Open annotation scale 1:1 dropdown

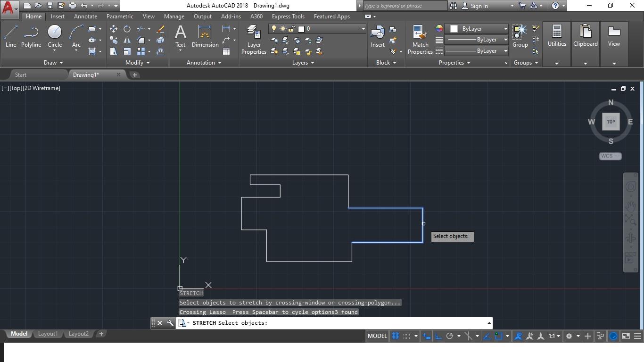click(554, 336)
